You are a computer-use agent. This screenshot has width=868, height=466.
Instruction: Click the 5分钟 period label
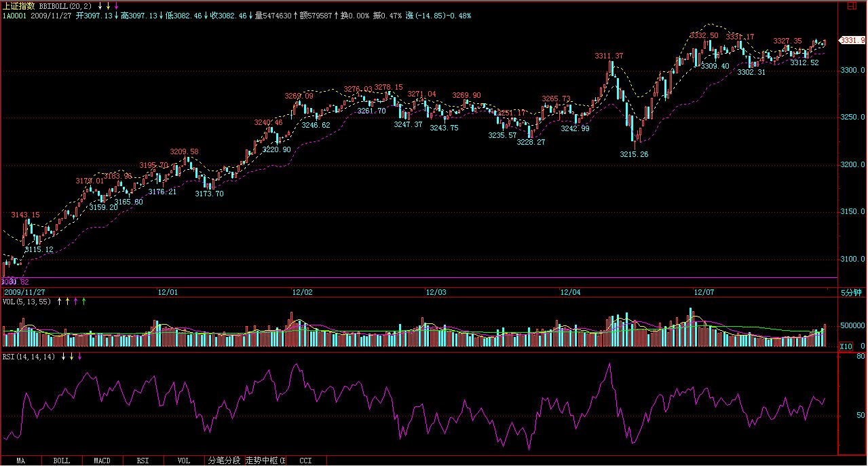click(x=850, y=293)
